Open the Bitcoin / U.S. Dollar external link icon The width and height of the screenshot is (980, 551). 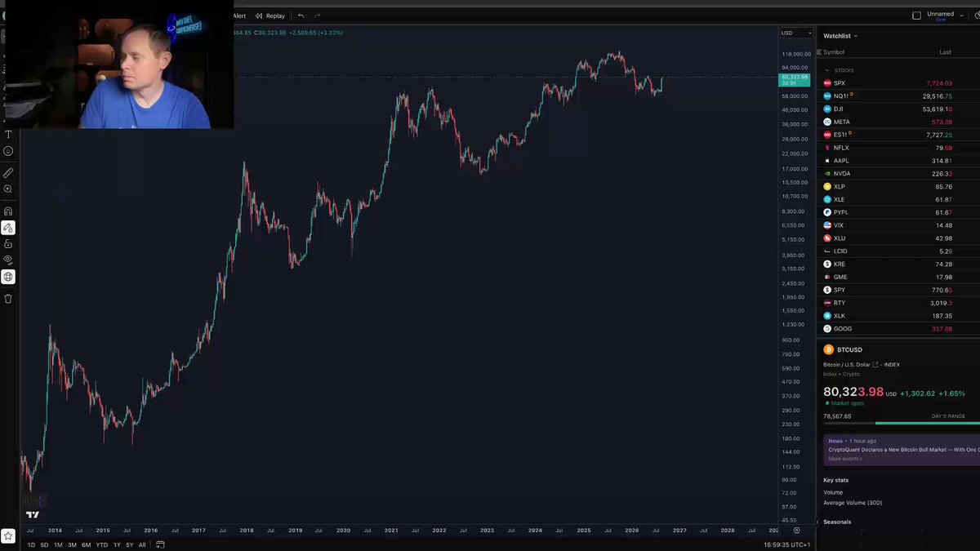875,365
